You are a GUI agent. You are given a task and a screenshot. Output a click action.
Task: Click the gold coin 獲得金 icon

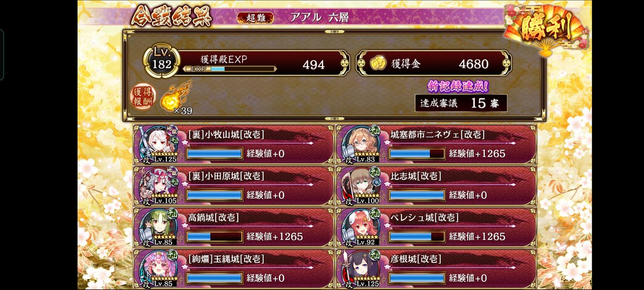pos(378,63)
